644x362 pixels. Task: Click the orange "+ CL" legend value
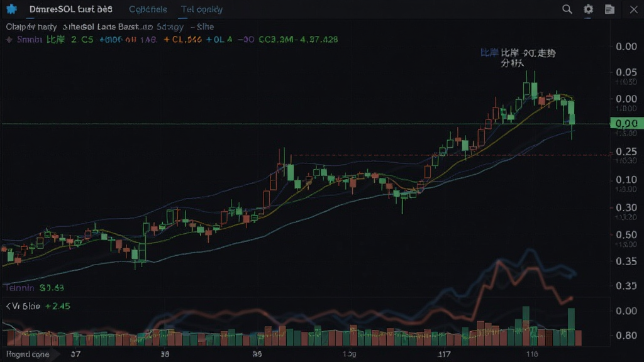[x=182, y=40]
